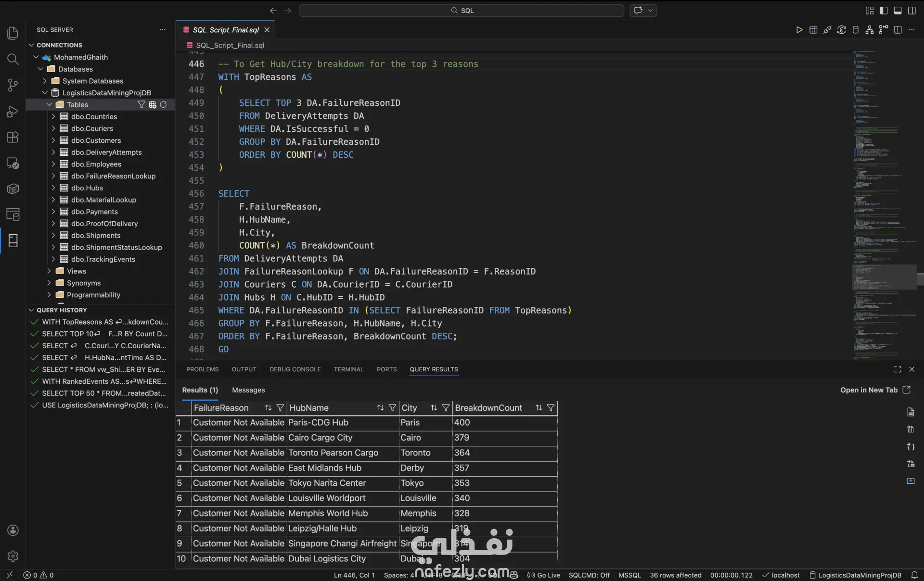Toggle the primary side bar
Image resolution: width=924 pixels, height=581 pixels.
point(884,11)
